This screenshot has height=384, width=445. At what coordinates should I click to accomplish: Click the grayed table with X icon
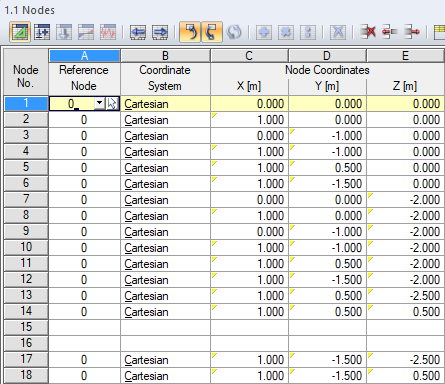point(338,32)
